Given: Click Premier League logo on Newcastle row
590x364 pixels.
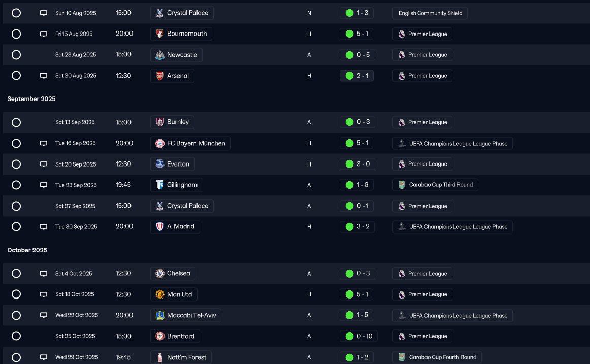Looking at the screenshot, I should [402, 55].
